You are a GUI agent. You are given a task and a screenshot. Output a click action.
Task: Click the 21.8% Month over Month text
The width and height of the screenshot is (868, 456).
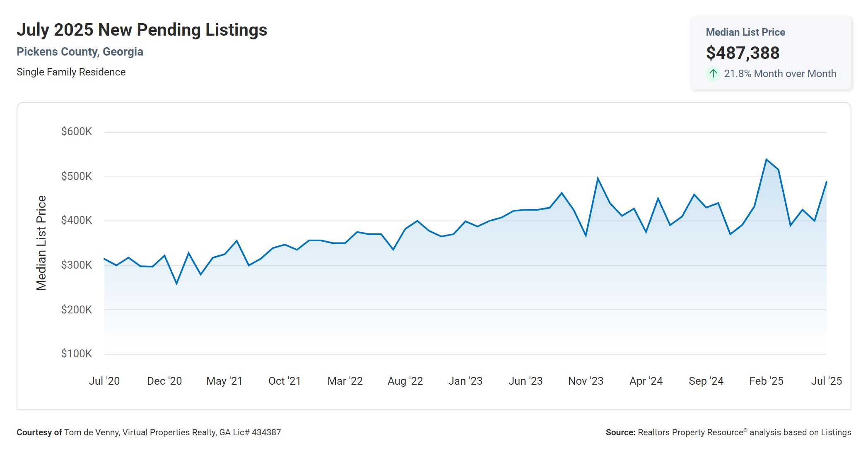click(x=780, y=74)
